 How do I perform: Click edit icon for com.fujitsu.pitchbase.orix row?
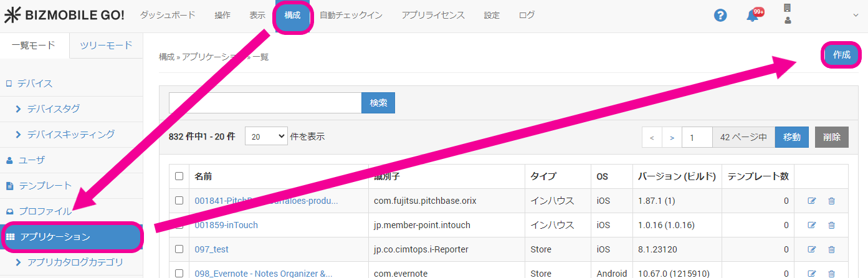point(811,201)
